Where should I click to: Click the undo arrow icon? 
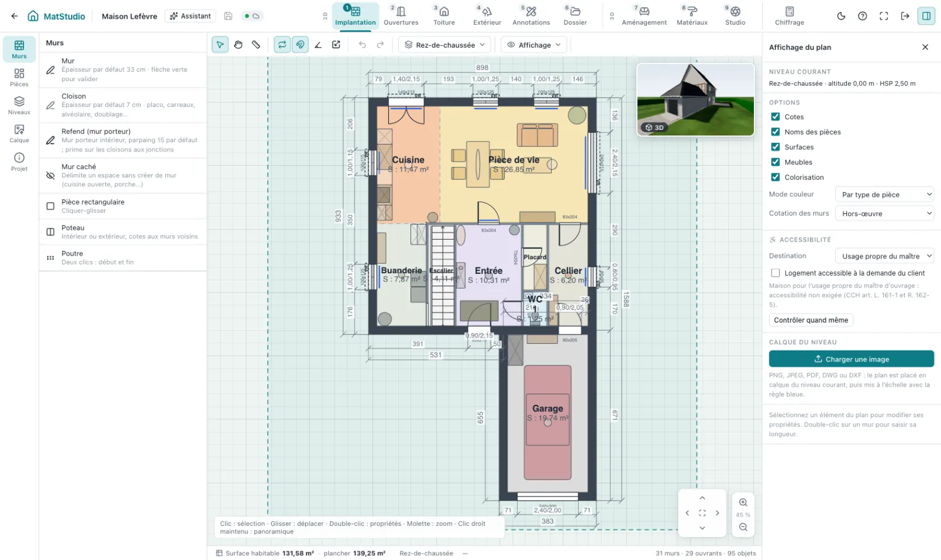coord(362,45)
